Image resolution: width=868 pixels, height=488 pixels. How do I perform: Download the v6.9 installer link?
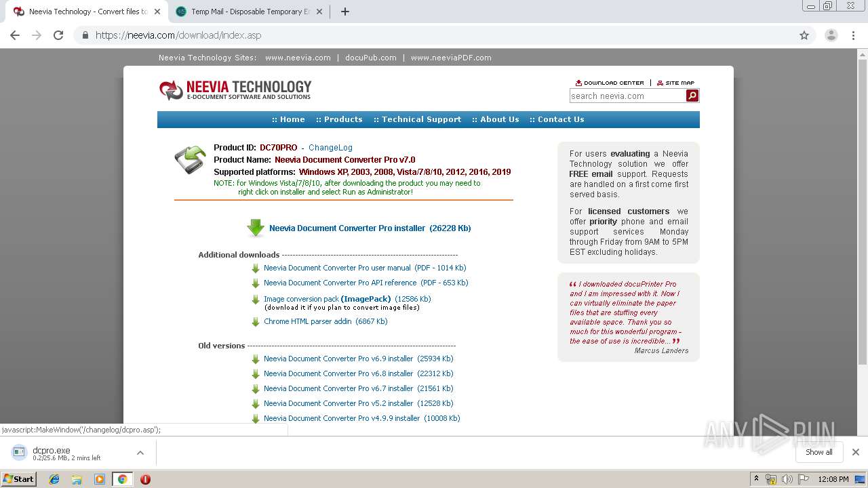click(x=358, y=359)
